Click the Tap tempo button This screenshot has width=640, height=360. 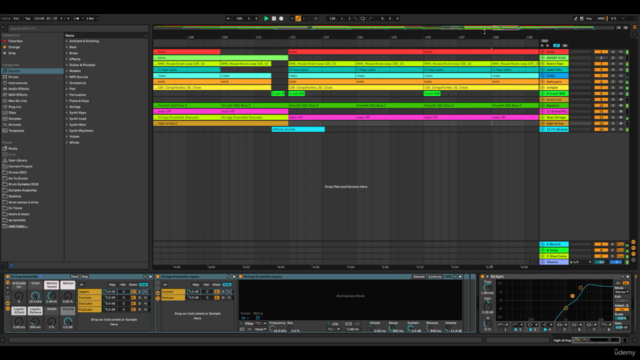[28, 18]
